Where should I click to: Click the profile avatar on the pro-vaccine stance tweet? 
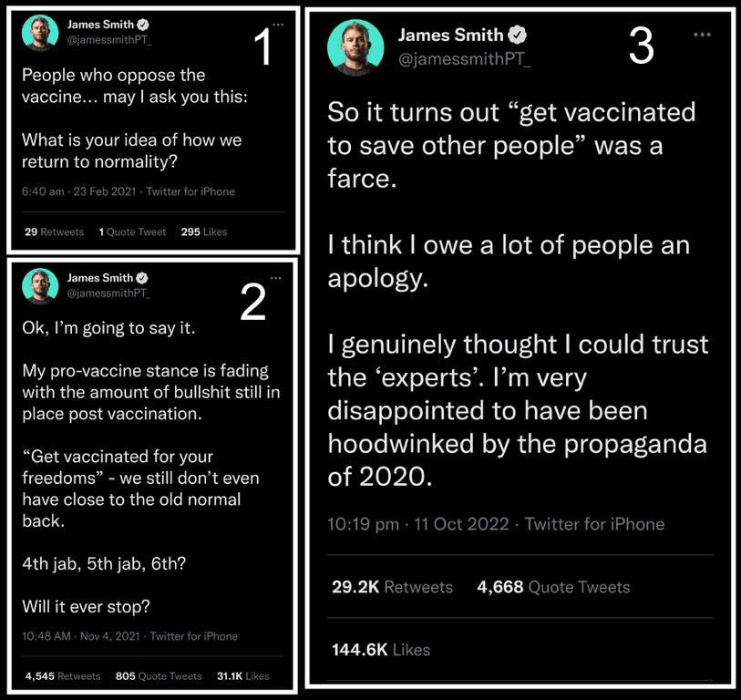(40, 285)
